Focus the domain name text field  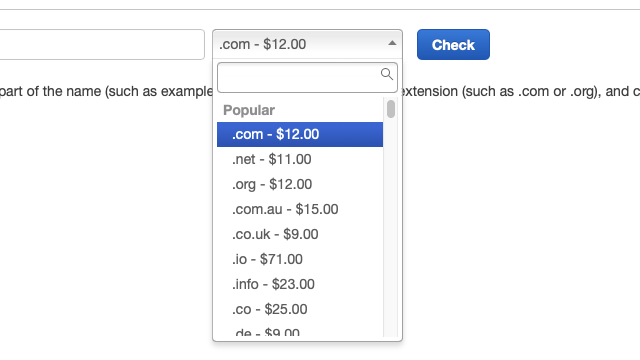(x=101, y=44)
